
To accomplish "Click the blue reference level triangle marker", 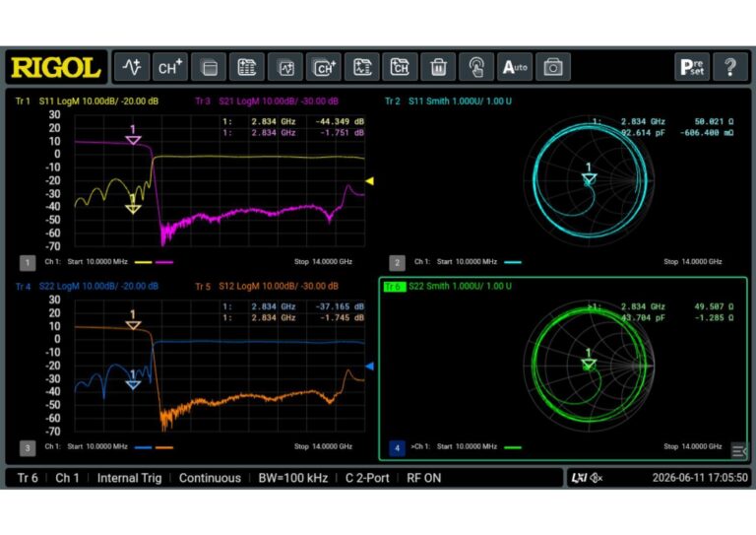I will point(370,367).
